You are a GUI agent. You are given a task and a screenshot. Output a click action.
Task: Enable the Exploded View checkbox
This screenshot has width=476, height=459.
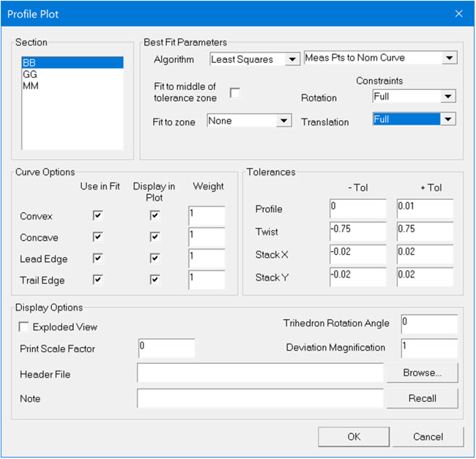tap(25, 326)
